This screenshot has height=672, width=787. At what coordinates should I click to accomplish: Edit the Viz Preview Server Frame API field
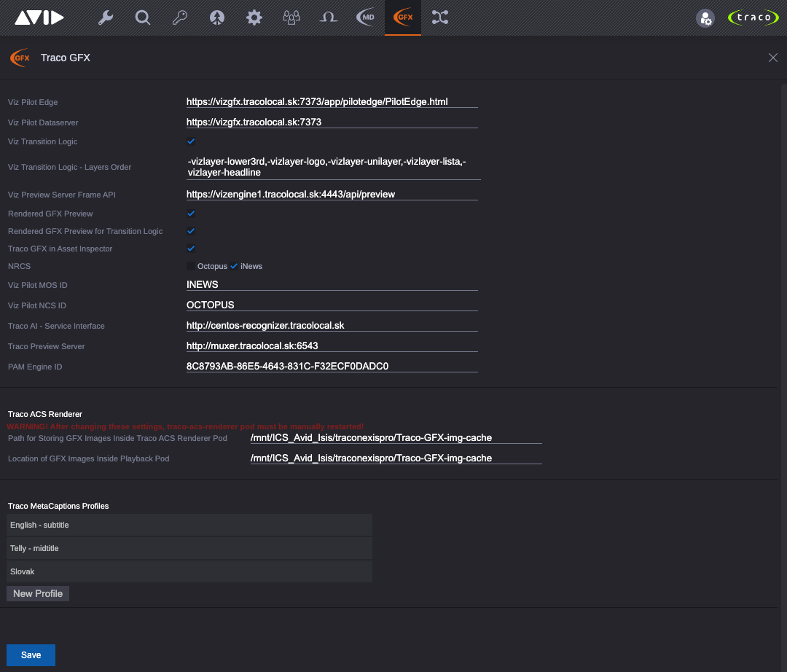pyautogui.click(x=332, y=194)
